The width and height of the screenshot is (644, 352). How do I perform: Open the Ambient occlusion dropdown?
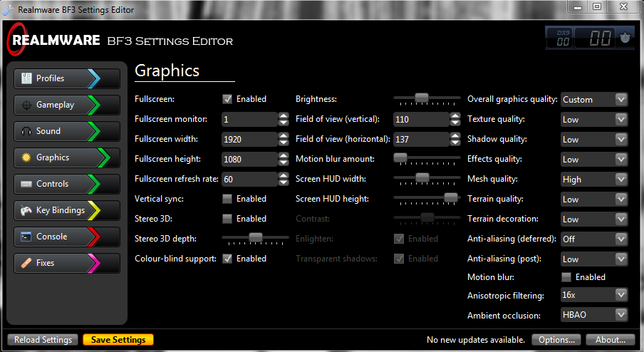[594, 315]
